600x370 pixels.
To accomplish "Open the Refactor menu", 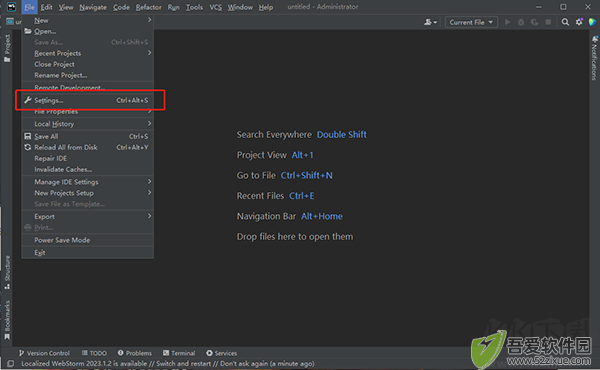I will click(148, 7).
